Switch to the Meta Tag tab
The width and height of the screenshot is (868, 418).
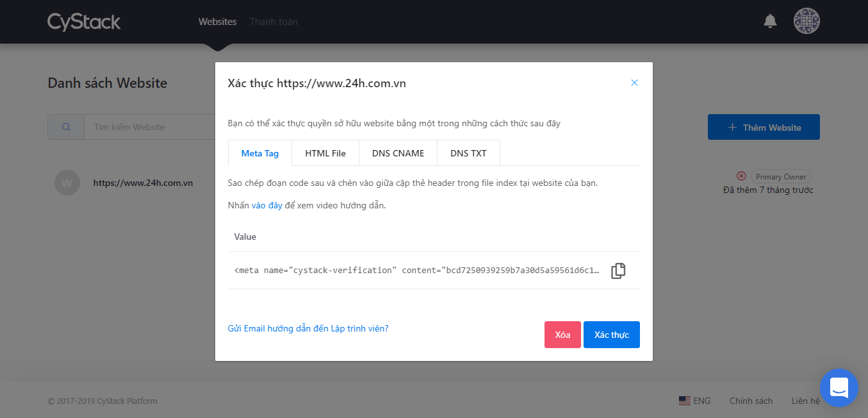tap(260, 153)
